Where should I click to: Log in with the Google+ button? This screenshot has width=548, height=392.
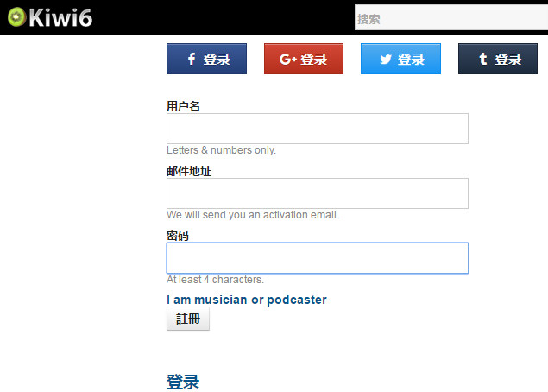click(304, 59)
